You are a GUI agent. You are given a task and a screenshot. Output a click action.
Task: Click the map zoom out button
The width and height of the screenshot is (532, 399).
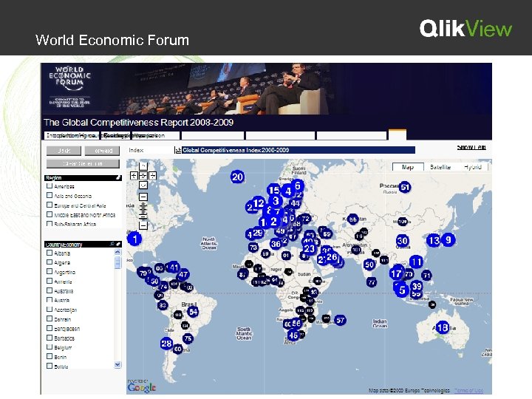tap(143, 225)
